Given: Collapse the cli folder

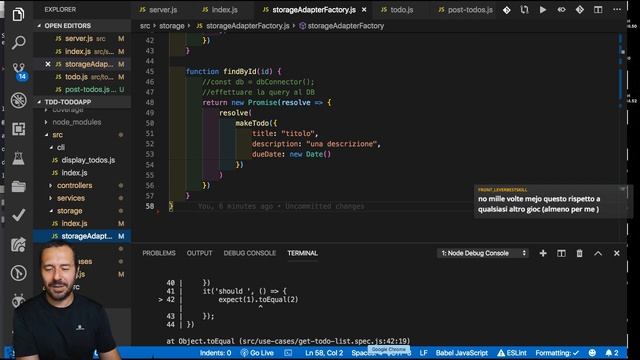Looking at the screenshot, I should [60, 147].
